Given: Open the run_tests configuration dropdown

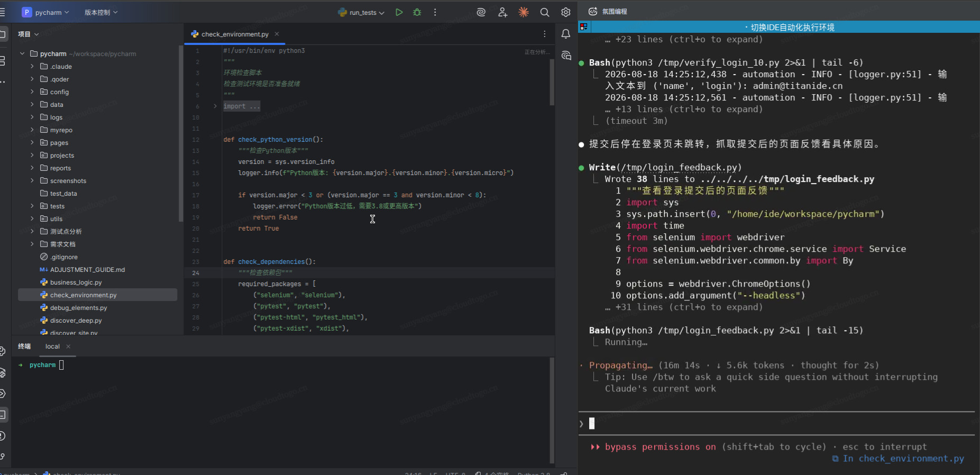Looking at the screenshot, I should click(x=362, y=13).
